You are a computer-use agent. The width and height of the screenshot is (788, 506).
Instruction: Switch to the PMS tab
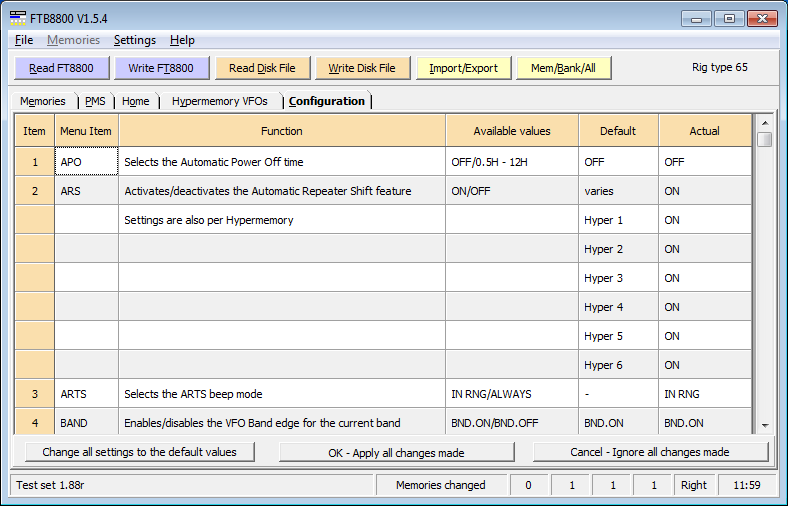click(x=95, y=101)
